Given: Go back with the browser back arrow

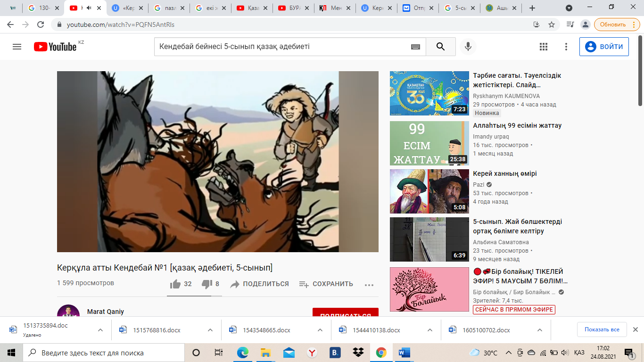Looking at the screenshot, I should click(10, 25).
